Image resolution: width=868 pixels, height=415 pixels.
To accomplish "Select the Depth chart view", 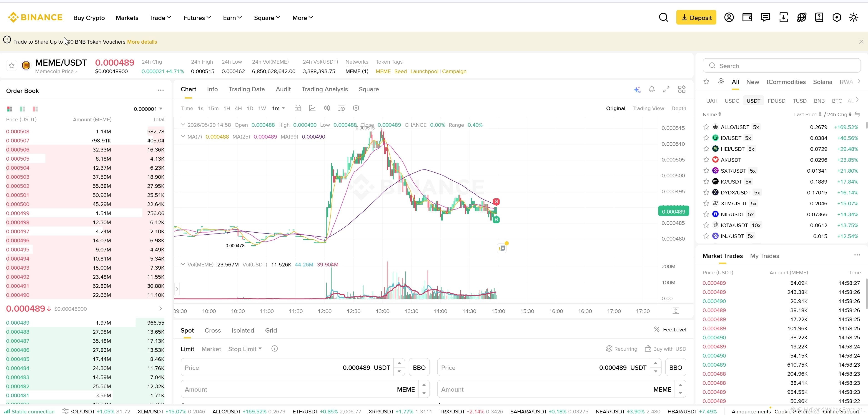I will click(679, 108).
